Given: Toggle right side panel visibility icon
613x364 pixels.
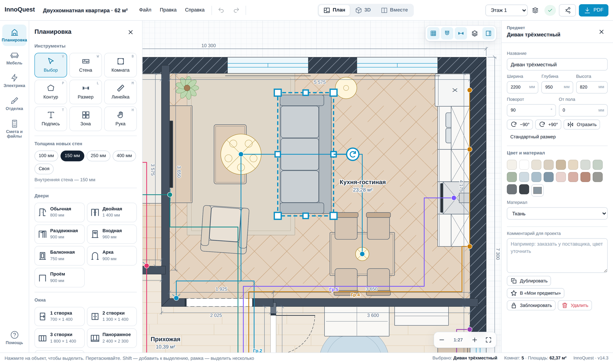Looking at the screenshot, I should (488, 33).
